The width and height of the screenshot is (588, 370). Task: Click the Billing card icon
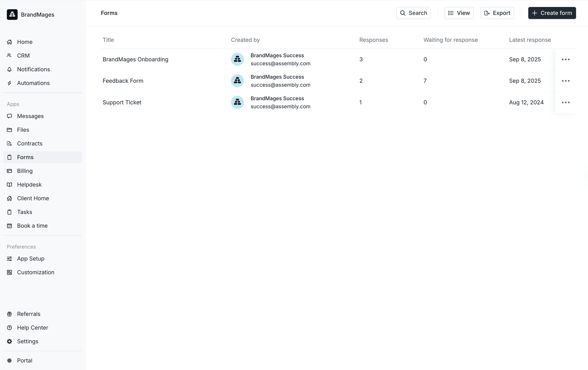coord(9,171)
